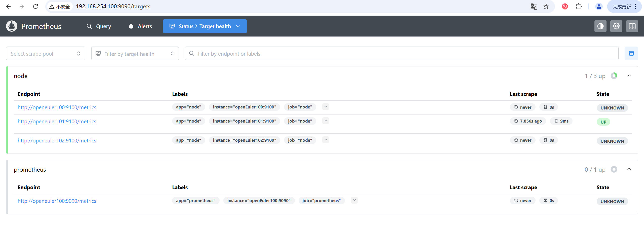Open the browser profile avatar icon
The image size is (644, 228).
[599, 7]
